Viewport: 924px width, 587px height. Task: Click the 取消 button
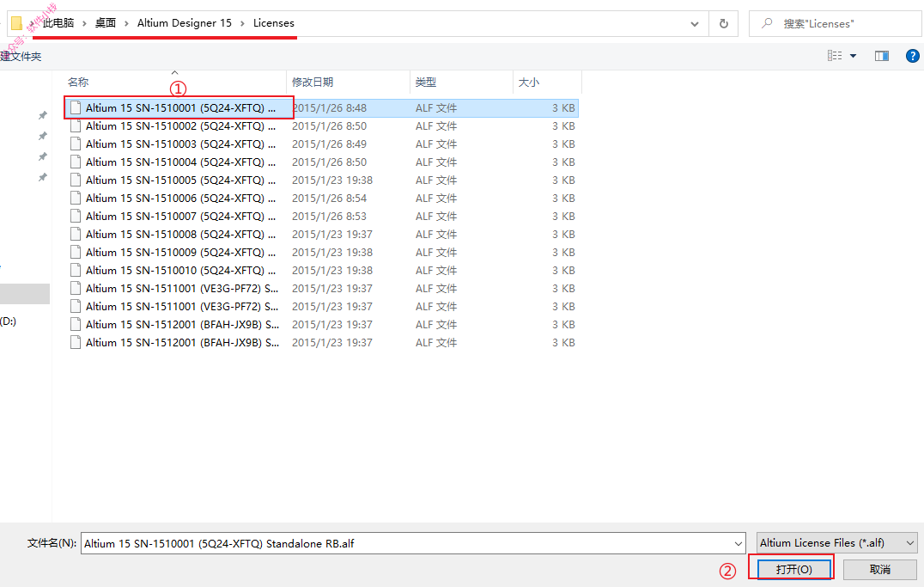click(880, 569)
